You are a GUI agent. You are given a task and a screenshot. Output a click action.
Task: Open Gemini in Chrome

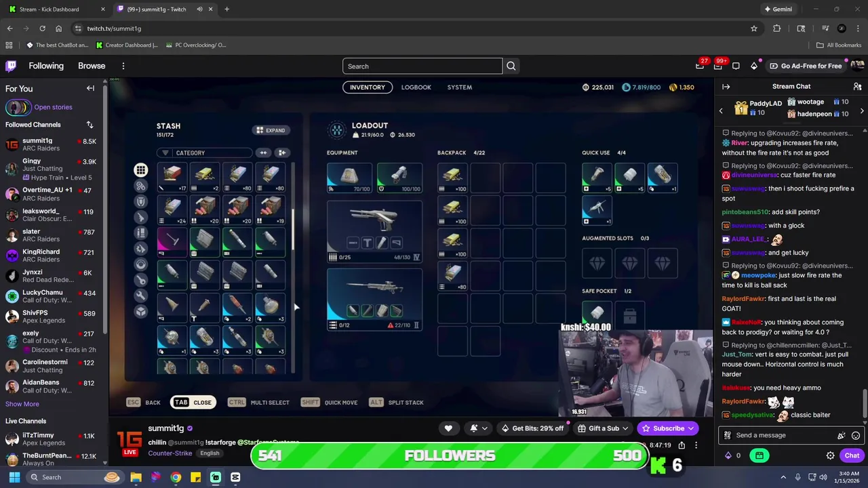pos(778,9)
